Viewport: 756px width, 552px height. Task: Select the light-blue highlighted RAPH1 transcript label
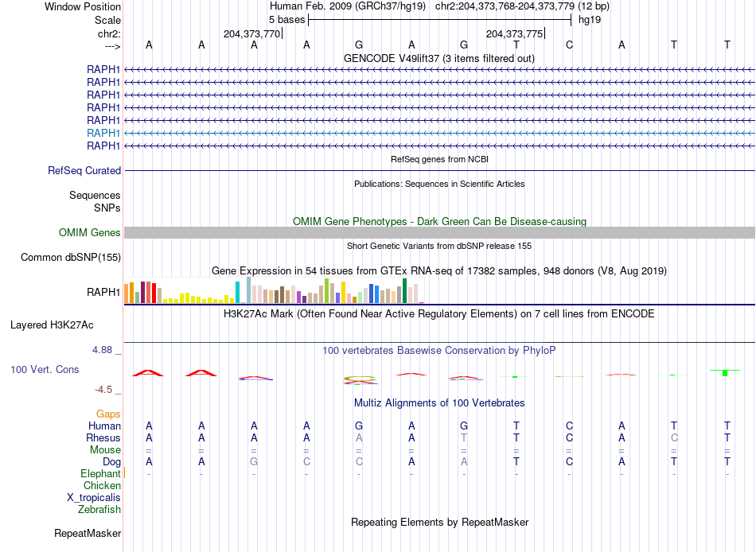(103, 133)
